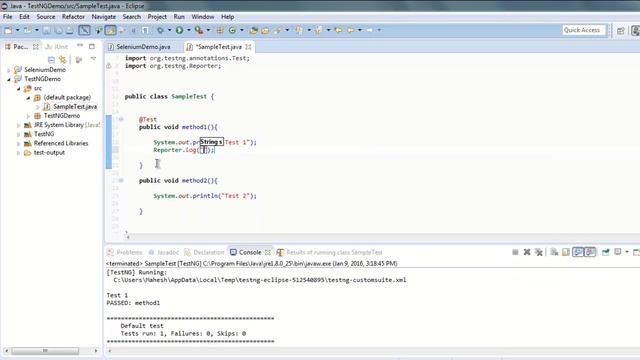Collapse All in Package Explorer
The image size is (640, 360).
51,60
